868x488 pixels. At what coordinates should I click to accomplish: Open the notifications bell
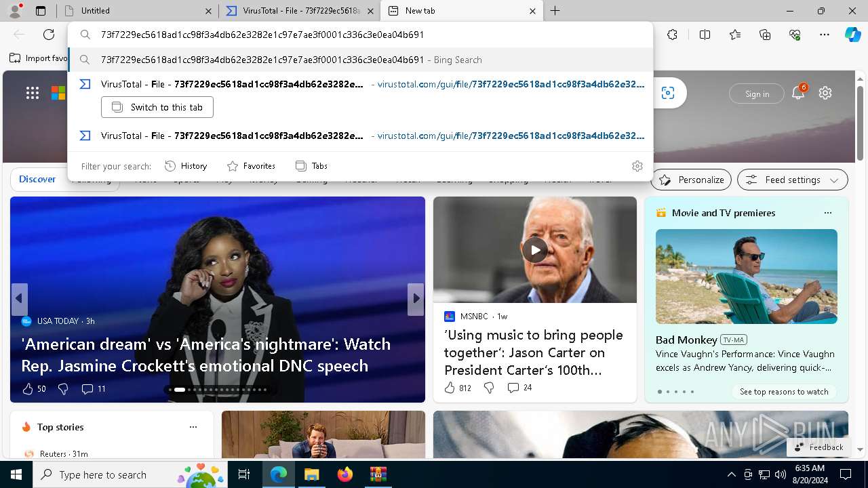pos(798,93)
